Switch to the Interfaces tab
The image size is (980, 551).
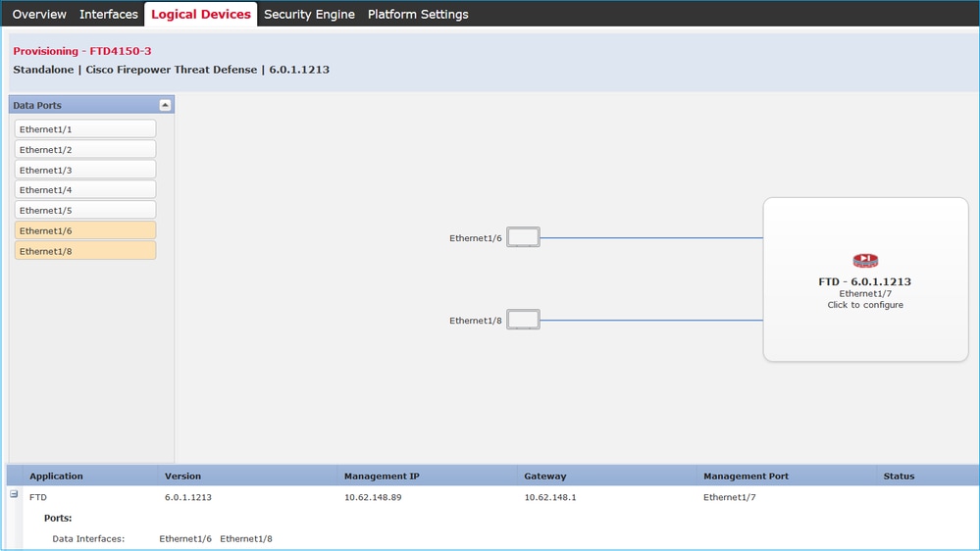108,14
